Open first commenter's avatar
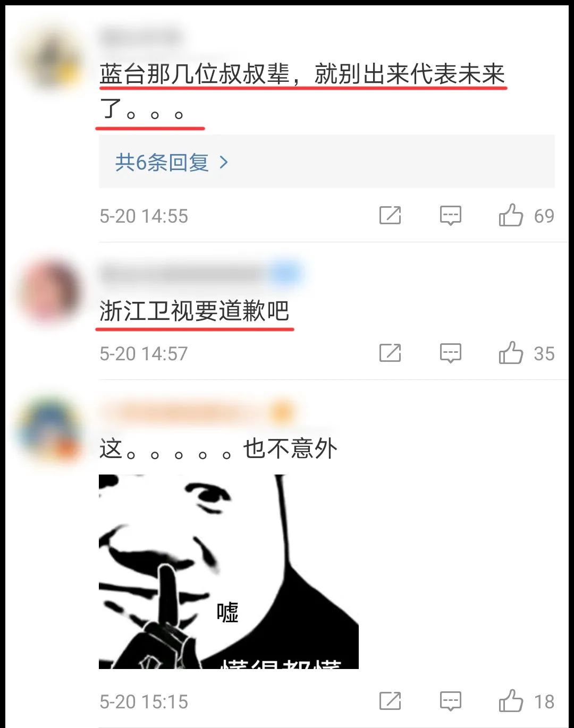This screenshot has width=574, height=728. point(52,59)
